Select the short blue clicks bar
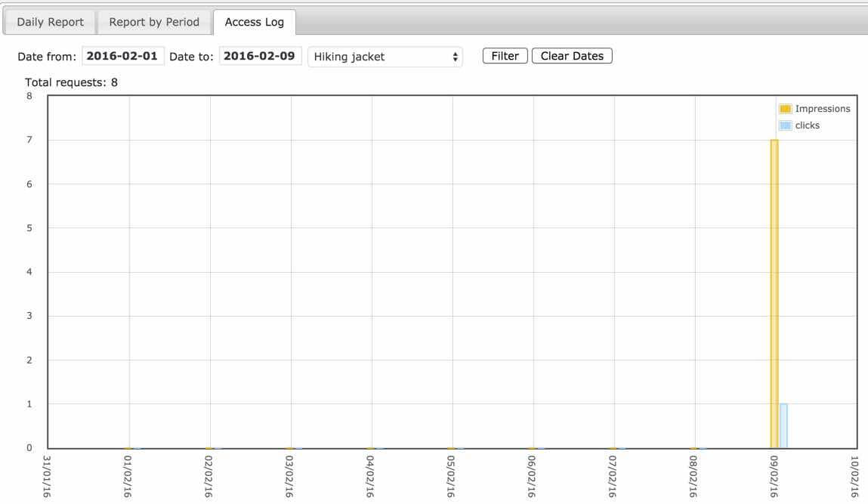The width and height of the screenshot is (868, 504). [783, 425]
